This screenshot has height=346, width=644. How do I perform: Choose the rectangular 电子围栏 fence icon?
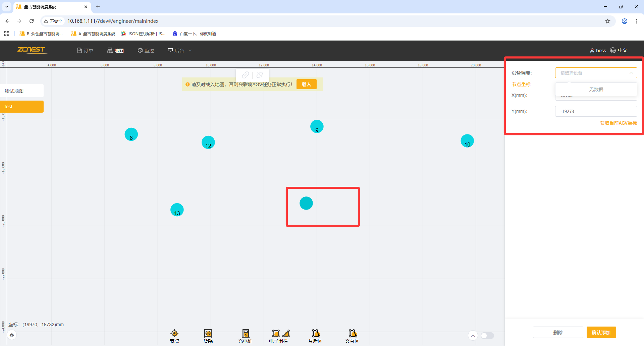[x=276, y=333]
